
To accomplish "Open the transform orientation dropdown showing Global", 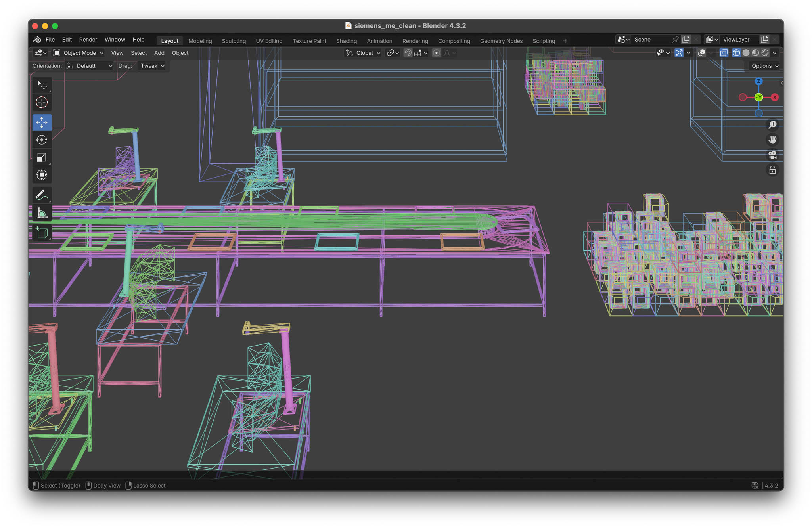I will (x=362, y=53).
